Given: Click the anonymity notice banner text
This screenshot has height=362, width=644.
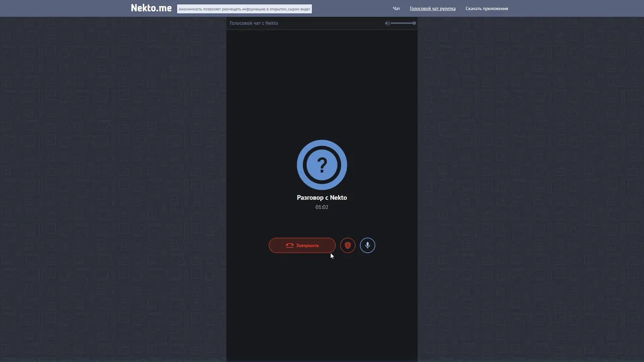Looking at the screenshot, I should click(245, 9).
